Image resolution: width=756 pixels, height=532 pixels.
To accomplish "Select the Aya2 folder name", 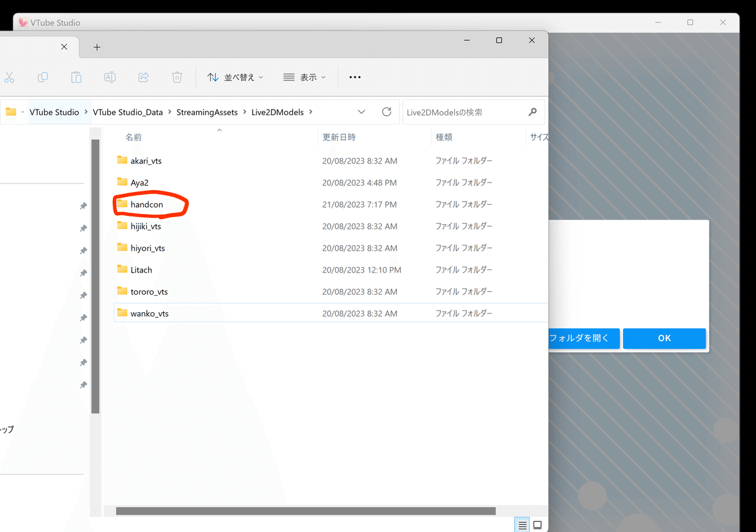I will point(139,183).
